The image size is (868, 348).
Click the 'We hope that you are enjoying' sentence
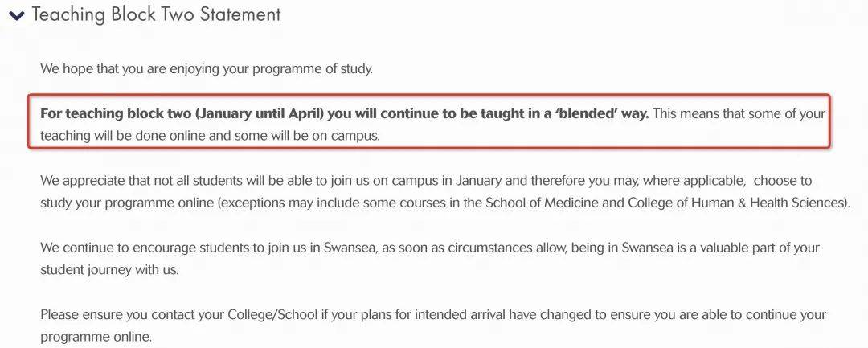tap(207, 70)
